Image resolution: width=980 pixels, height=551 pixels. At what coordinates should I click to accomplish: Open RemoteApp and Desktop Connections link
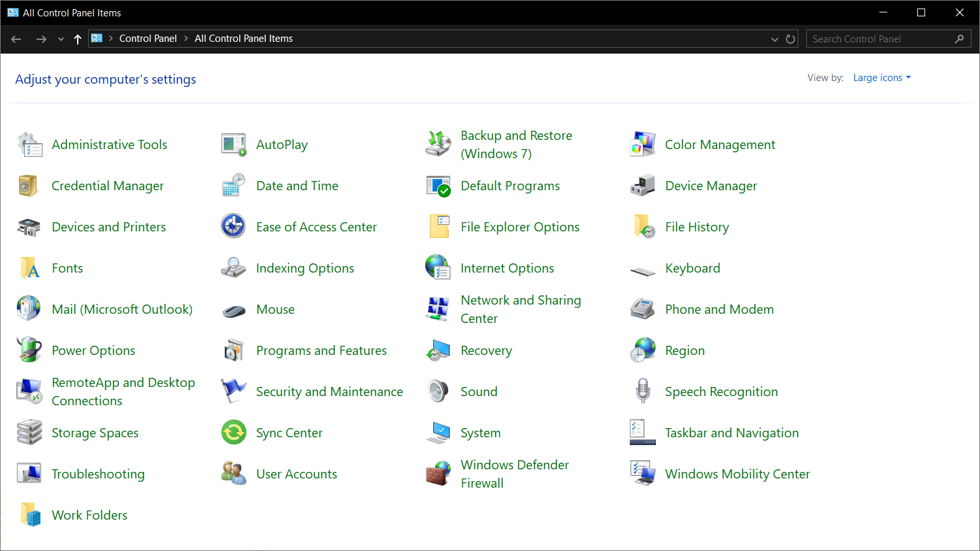click(x=123, y=392)
